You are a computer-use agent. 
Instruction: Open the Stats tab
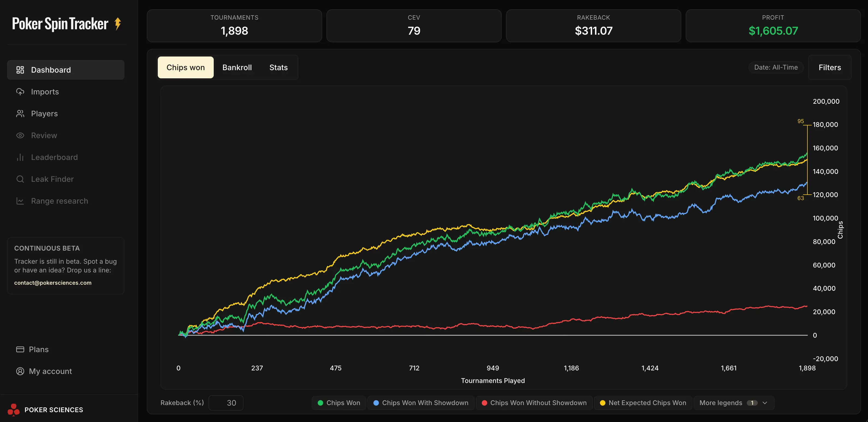point(278,67)
